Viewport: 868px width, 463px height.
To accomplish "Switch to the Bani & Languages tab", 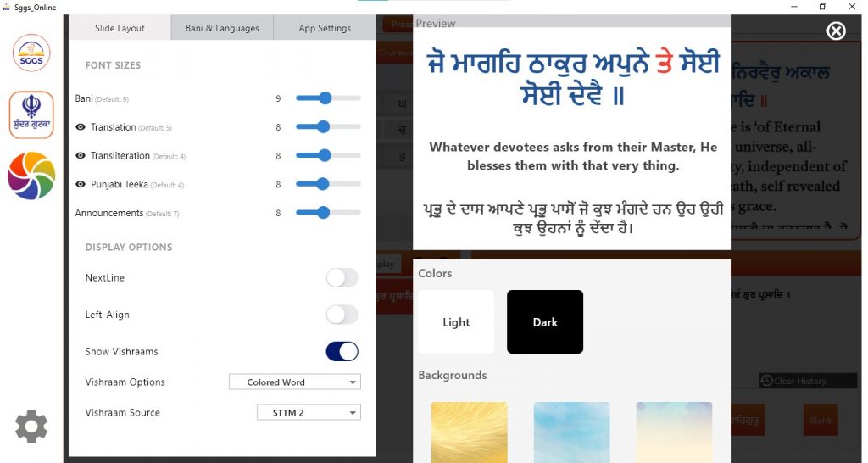I will point(222,28).
